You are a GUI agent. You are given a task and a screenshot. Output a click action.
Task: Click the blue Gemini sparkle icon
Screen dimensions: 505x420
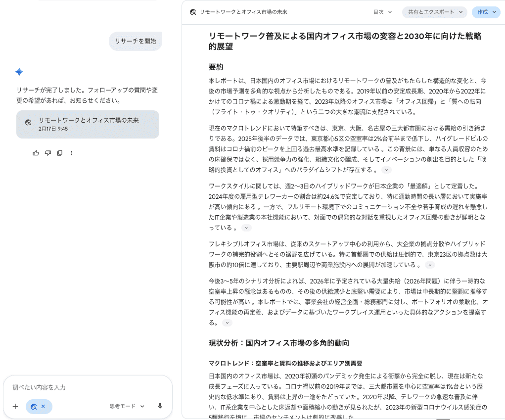[19, 72]
